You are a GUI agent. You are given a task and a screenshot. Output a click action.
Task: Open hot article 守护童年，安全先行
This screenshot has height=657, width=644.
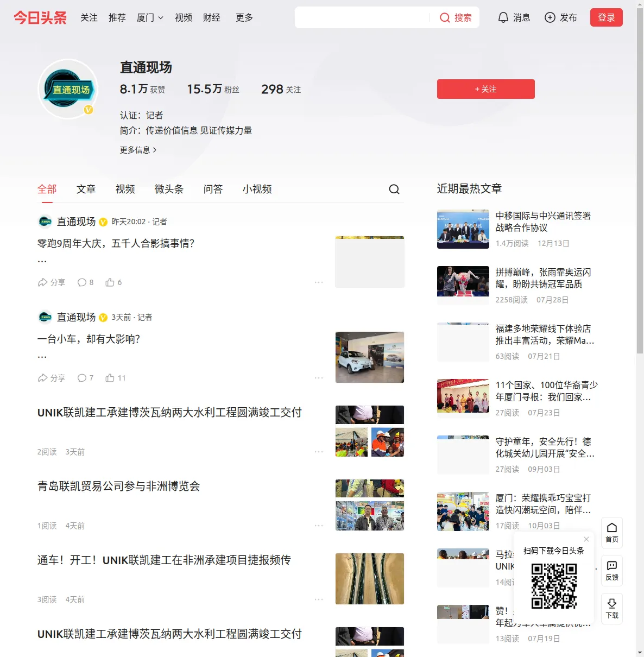[545, 447]
